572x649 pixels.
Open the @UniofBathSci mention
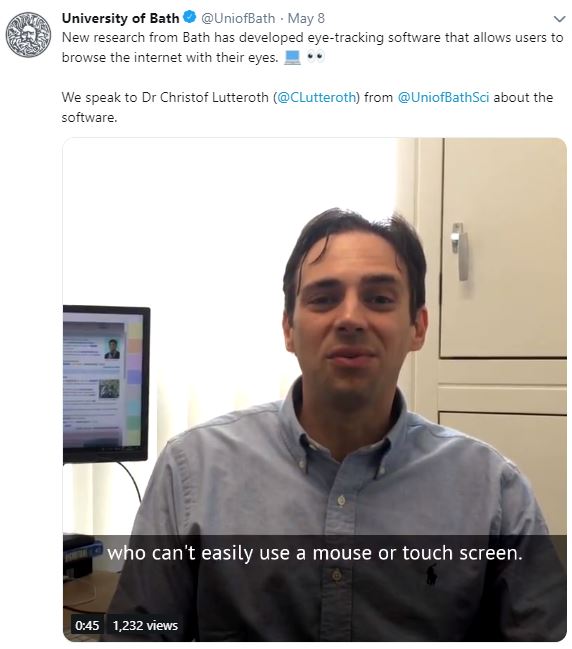click(x=443, y=97)
